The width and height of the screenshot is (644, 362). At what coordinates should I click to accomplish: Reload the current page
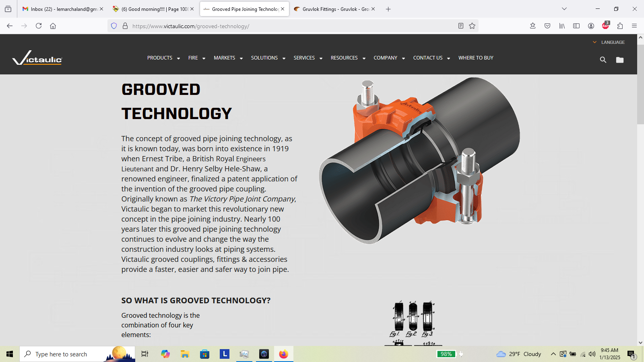click(39, 26)
